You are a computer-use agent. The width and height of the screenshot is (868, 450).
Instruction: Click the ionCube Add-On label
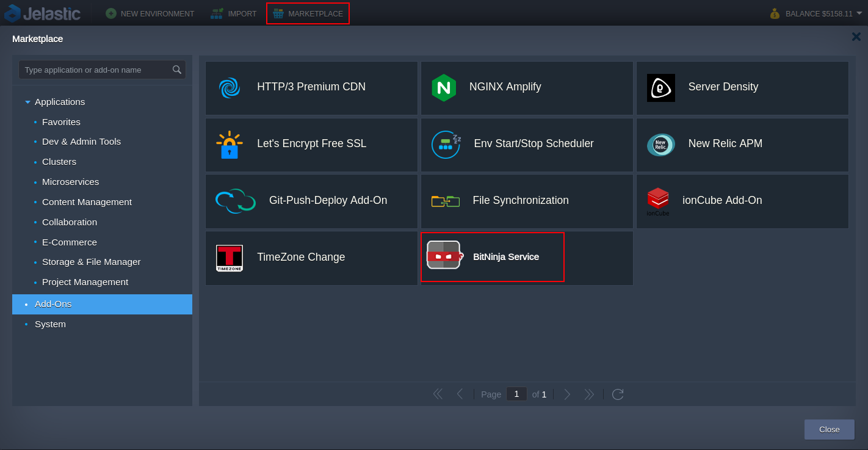coord(722,200)
